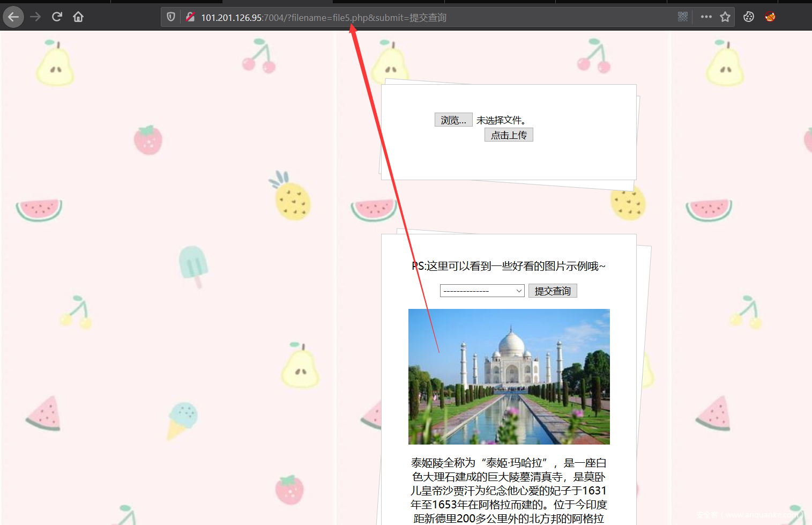Click the forward navigation arrow
This screenshot has width=812, height=525.
pyautogui.click(x=36, y=17)
